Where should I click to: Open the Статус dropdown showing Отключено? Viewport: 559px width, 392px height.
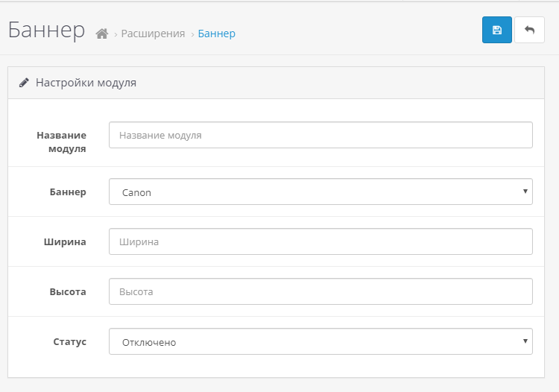pyautogui.click(x=320, y=341)
